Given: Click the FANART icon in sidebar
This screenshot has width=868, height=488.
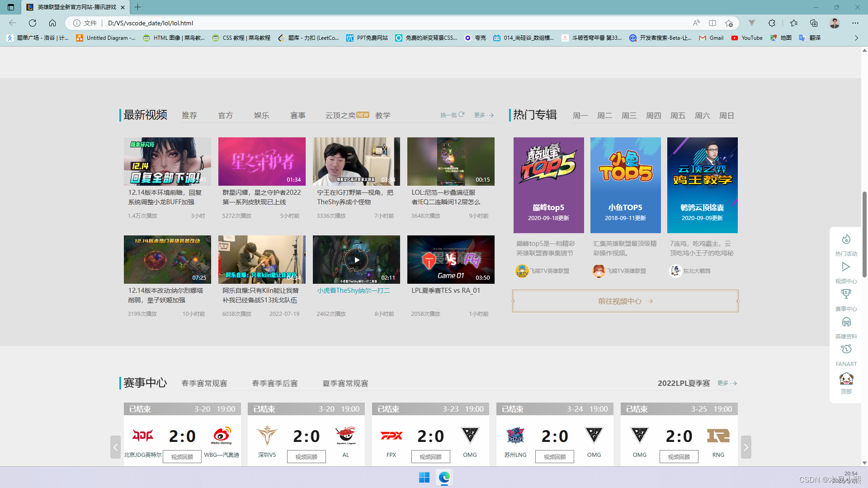Looking at the screenshot, I should point(846,350).
